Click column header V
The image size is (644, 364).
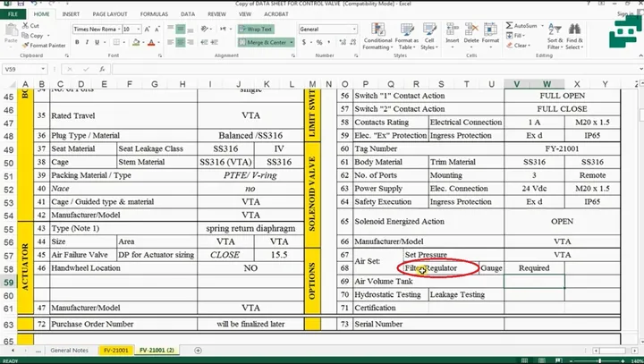pos(517,84)
